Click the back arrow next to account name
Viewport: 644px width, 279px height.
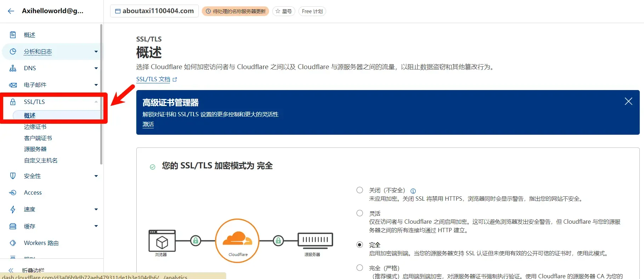click(11, 11)
